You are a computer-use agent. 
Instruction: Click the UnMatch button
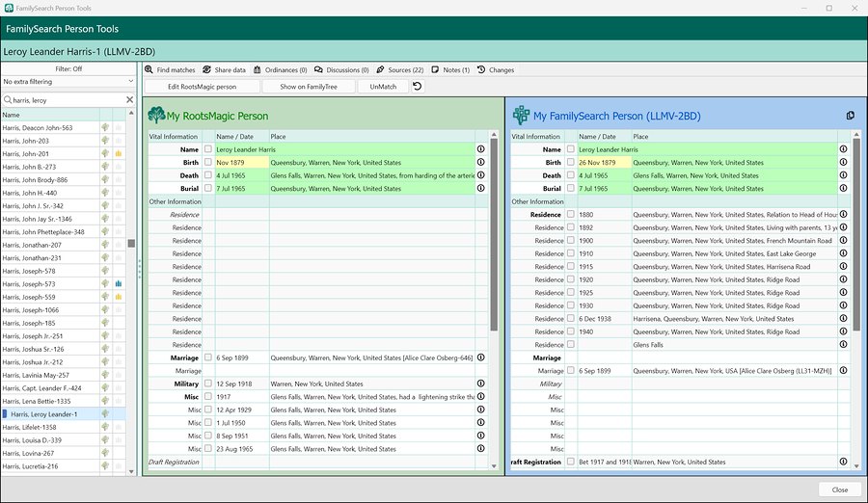tap(383, 87)
